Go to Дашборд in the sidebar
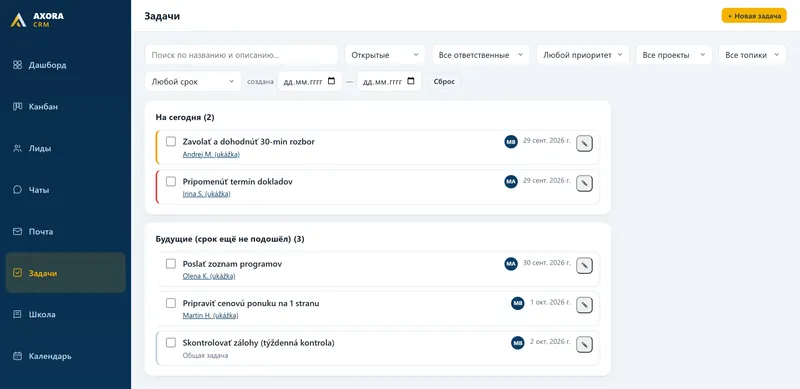 [x=65, y=65]
